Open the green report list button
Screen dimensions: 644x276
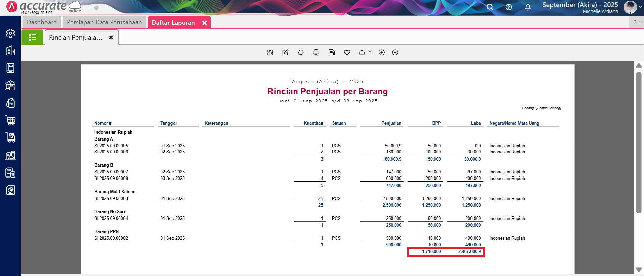32,37
